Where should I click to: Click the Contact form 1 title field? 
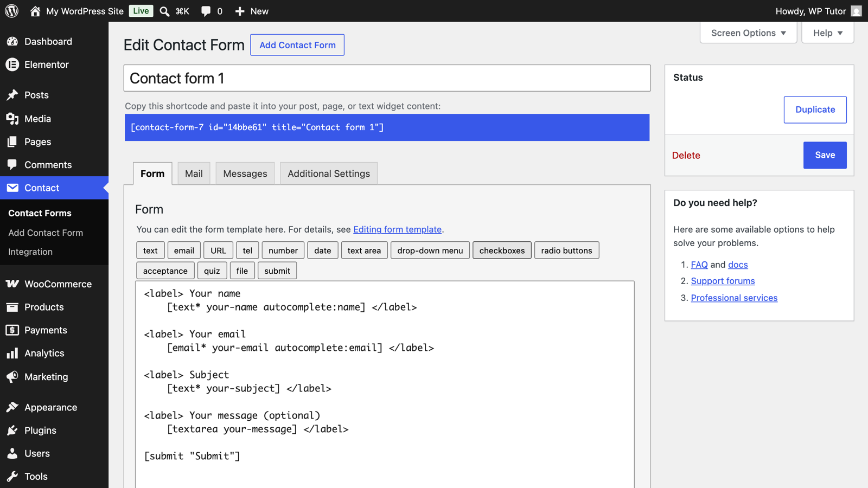[x=387, y=78]
